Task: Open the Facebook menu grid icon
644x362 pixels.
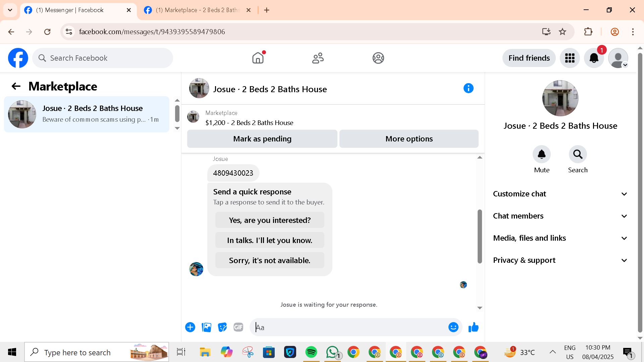Action: pos(570,58)
